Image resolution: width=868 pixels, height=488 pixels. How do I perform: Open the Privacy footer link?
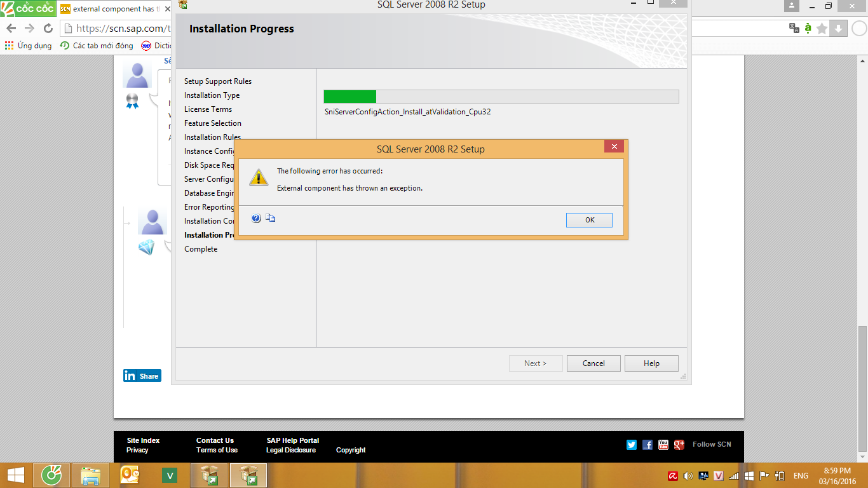[137, 450]
